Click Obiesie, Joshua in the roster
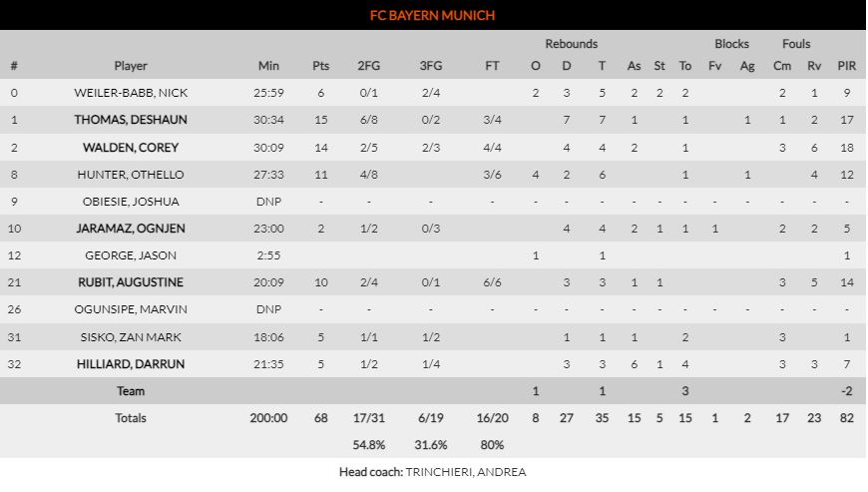This screenshot has height=492, width=868. (131, 202)
